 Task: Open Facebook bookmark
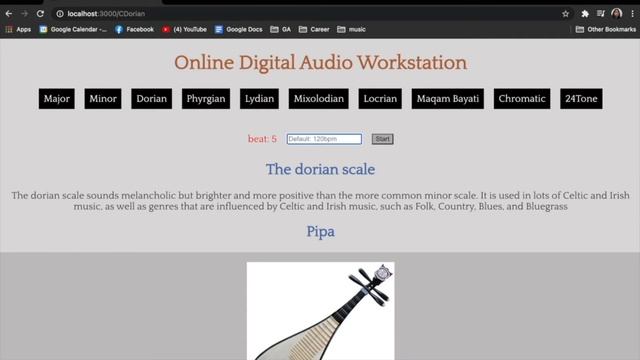coord(134,29)
